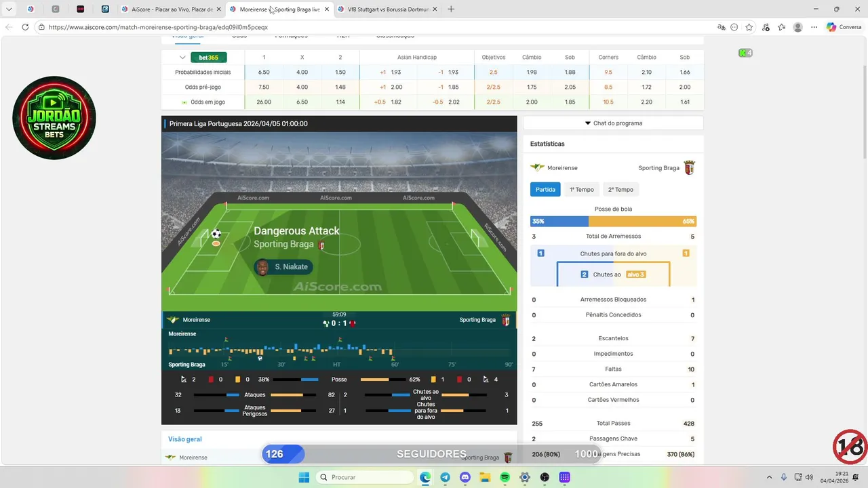
Task: Click the soccer ball on the pitch
Action: click(x=216, y=234)
